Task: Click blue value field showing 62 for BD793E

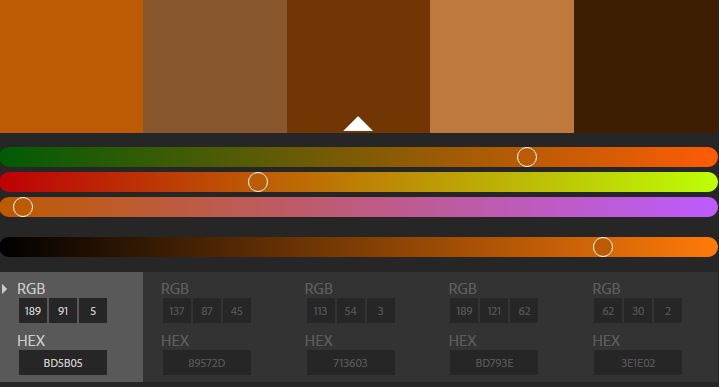Action: pos(524,311)
